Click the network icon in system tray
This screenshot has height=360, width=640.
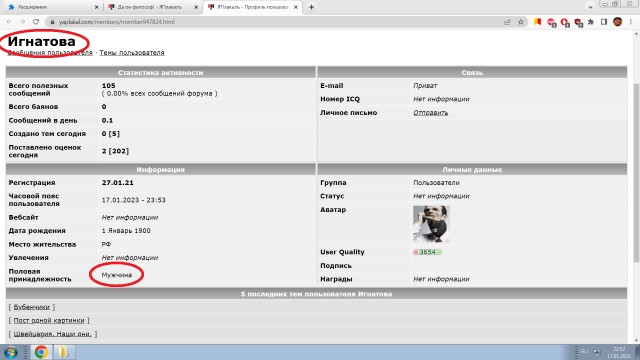pos(597,352)
